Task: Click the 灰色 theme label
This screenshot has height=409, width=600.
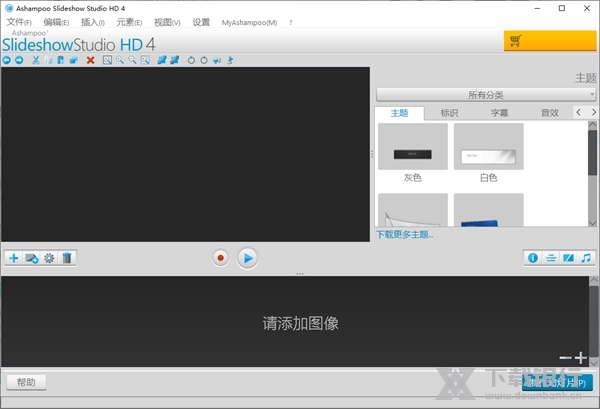Action: click(x=412, y=178)
